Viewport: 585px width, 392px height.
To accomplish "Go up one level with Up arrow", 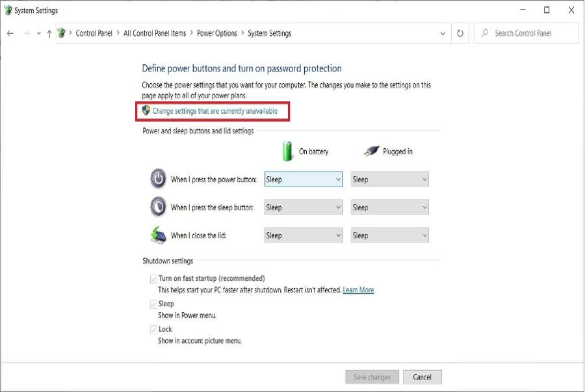I will tap(49, 34).
